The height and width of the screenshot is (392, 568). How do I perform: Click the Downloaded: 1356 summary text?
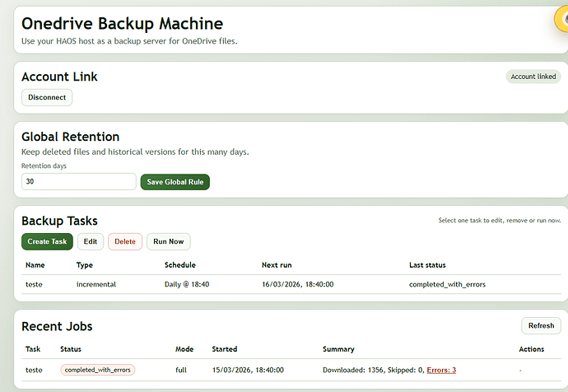coord(354,370)
